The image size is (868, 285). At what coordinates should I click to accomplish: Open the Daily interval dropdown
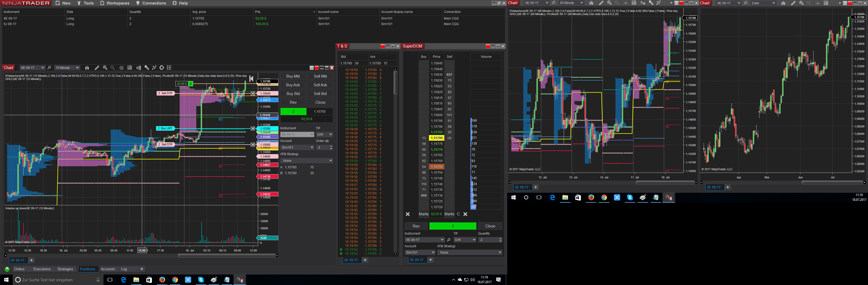coord(763,3)
